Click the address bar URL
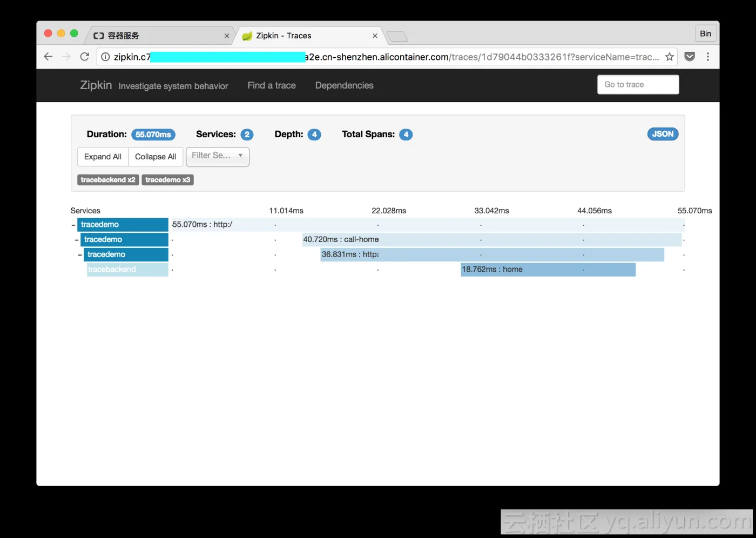This screenshot has width=756, height=538. (x=386, y=57)
